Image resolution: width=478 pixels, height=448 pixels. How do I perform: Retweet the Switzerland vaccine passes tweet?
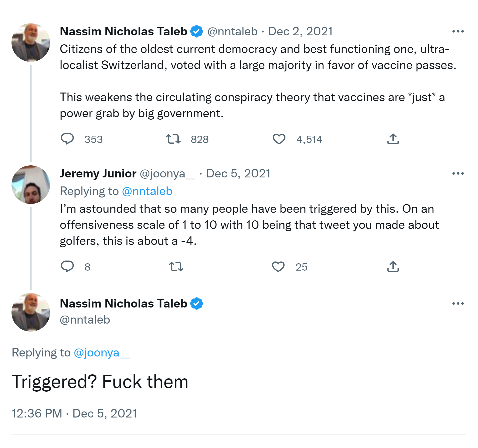(173, 139)
